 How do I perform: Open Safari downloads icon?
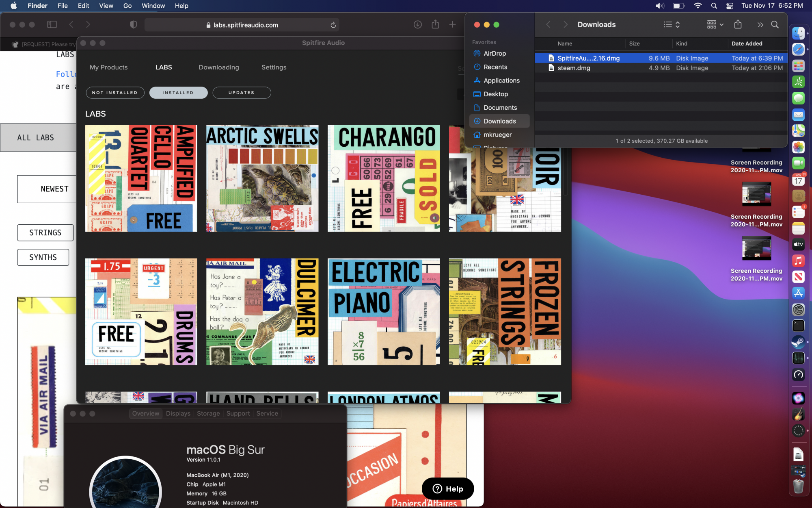[417, 25]
